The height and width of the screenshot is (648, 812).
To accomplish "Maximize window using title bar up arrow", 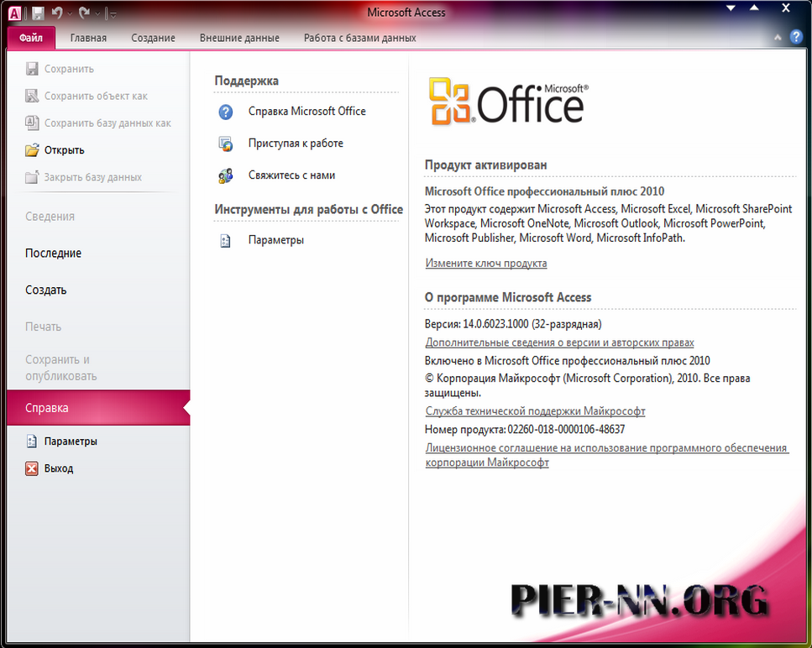I will [755, 8].
